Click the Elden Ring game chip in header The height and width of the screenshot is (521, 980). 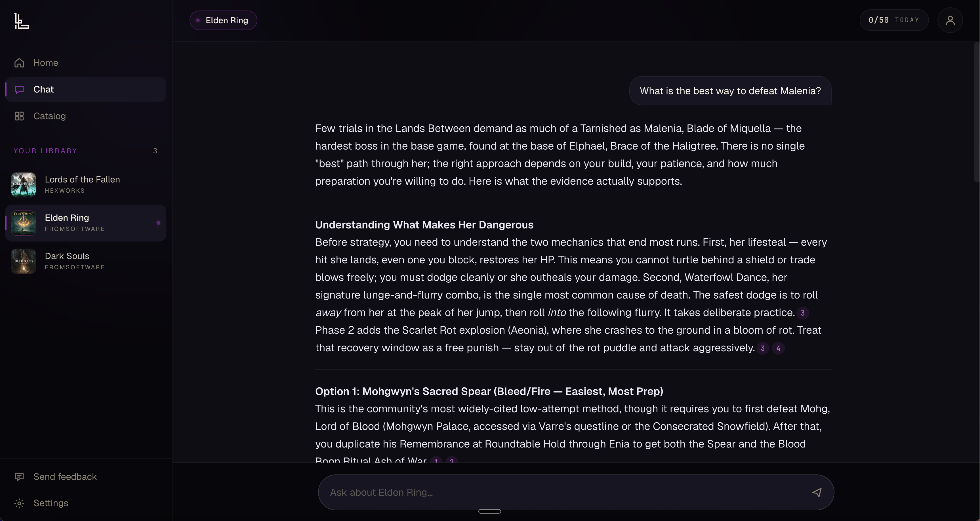pos(223,20)
